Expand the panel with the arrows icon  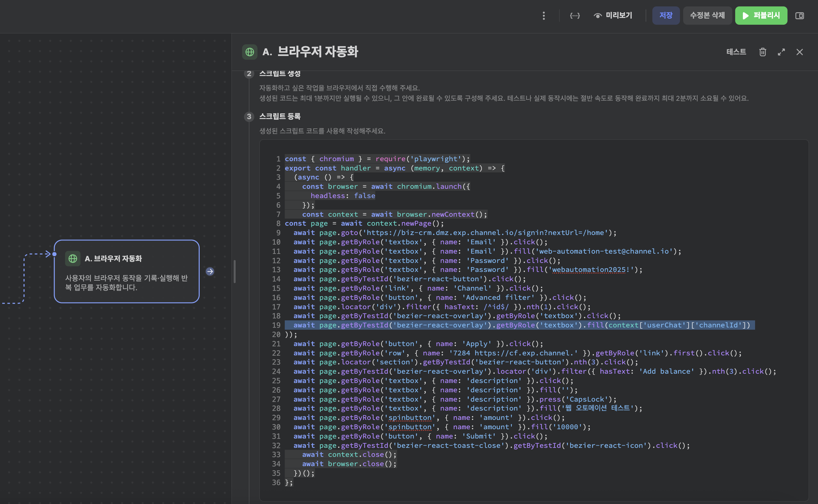pyautogui.click(x=781, y=52)
